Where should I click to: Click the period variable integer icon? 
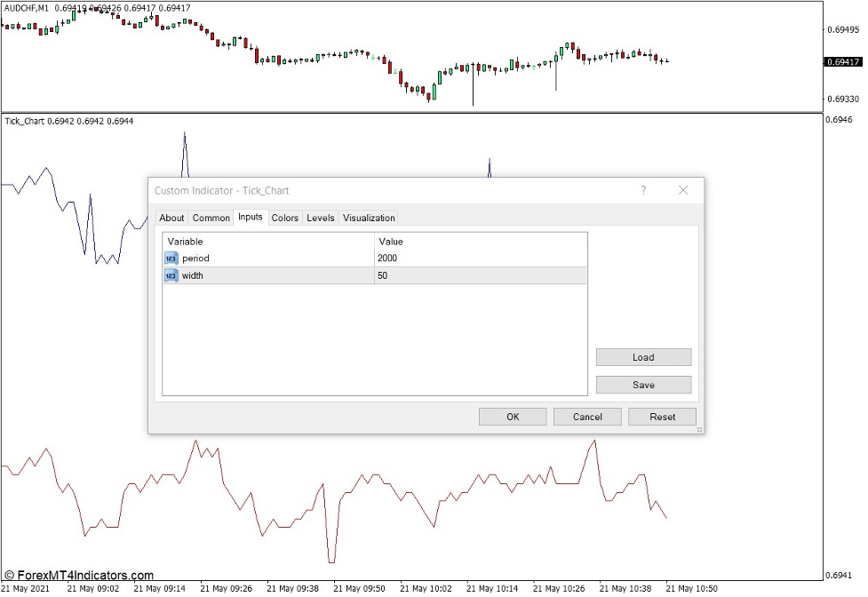click(x=171, y=259)
